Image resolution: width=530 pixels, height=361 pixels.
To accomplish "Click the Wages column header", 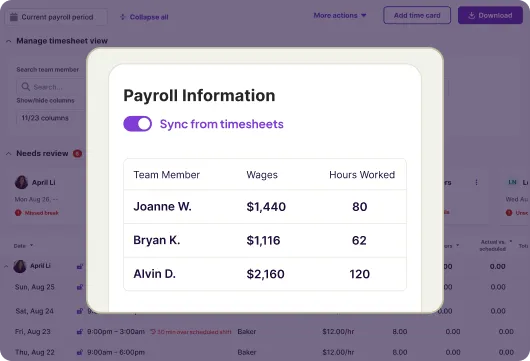I will click(x=262, y=175).
